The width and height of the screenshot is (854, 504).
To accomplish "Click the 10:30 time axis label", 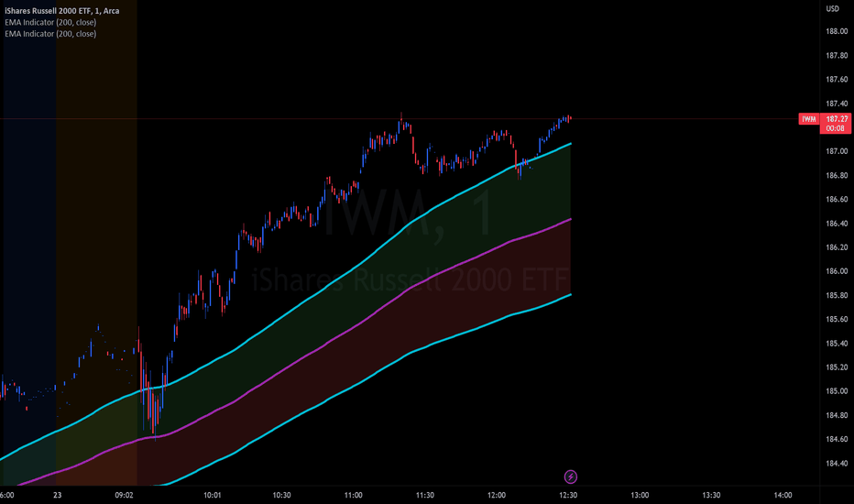I will (x=281, y=495).
